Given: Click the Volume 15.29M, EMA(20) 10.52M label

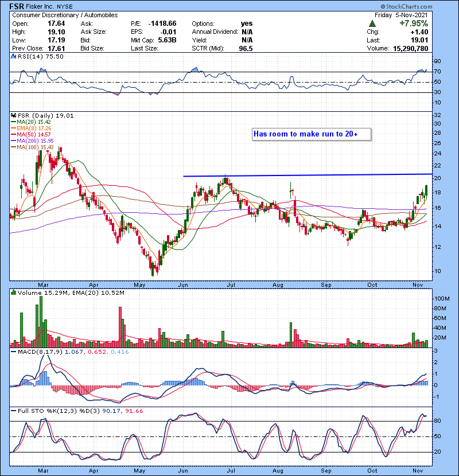Looking at the screenshot, I should pyautogui.click(x=71, y=293).
